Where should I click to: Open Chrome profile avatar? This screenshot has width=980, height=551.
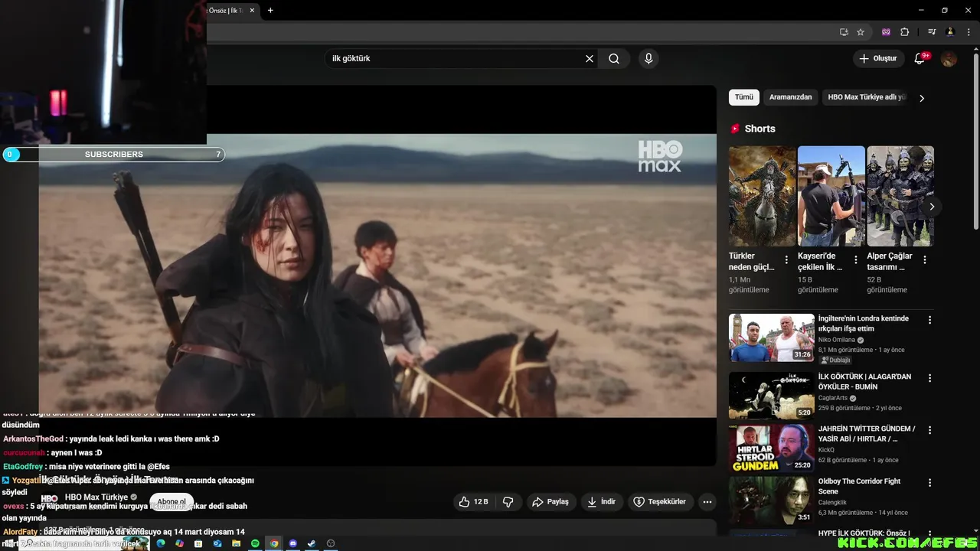[x=950, y=32]
